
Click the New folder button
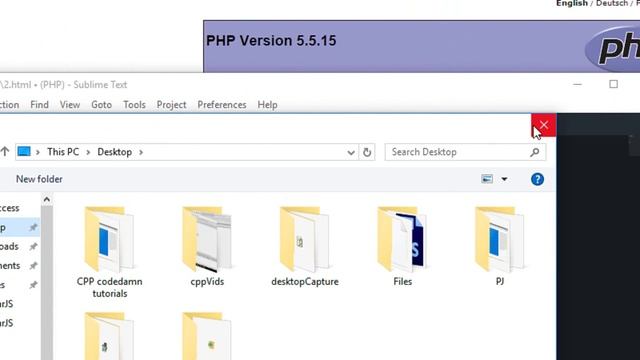39,179
